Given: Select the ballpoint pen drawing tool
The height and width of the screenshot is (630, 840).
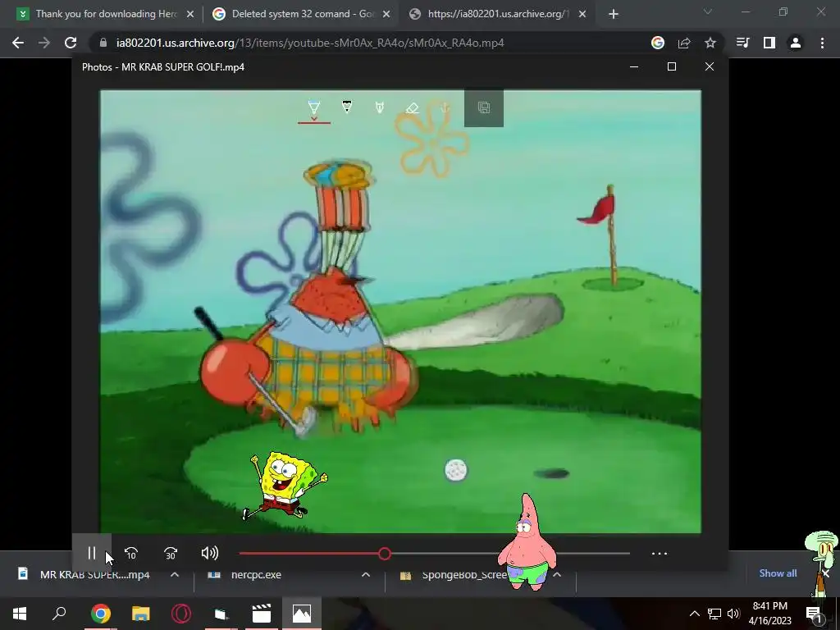Looking at the screenshot, I should click(x=314, y=106).
